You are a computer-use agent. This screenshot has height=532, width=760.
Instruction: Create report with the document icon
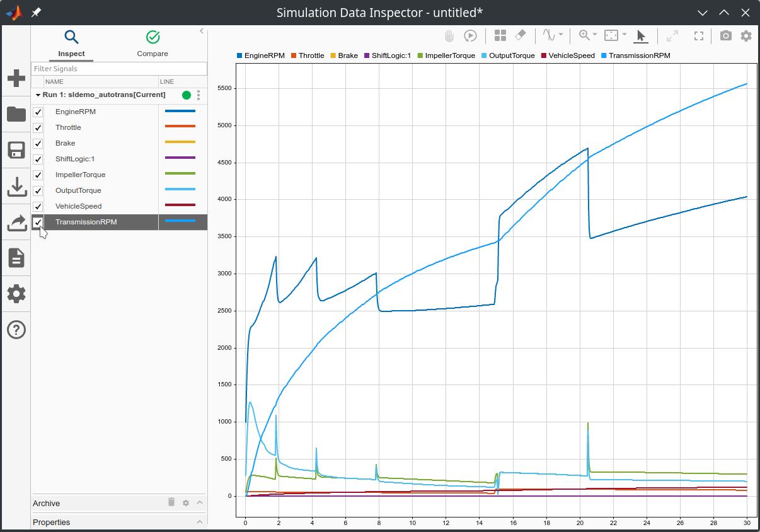[x=16, y=258]
